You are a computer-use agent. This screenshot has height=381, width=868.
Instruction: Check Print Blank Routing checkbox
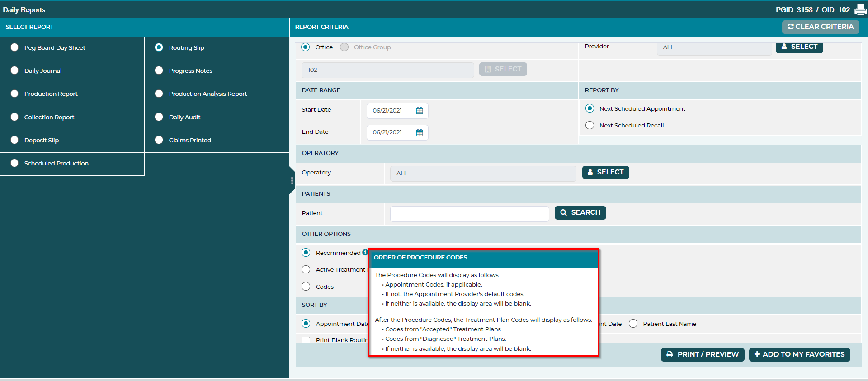pyautogui.click(x=306, y=340)
